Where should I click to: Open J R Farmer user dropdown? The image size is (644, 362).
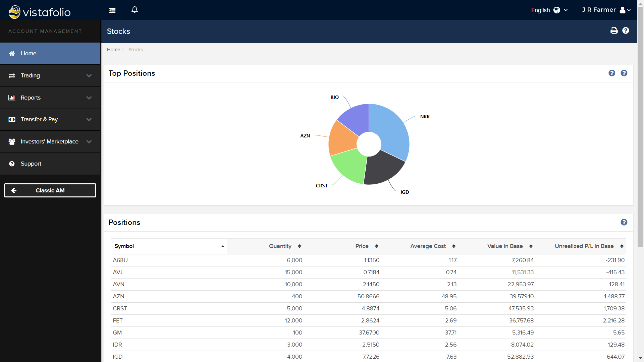[x=606, y=10]
